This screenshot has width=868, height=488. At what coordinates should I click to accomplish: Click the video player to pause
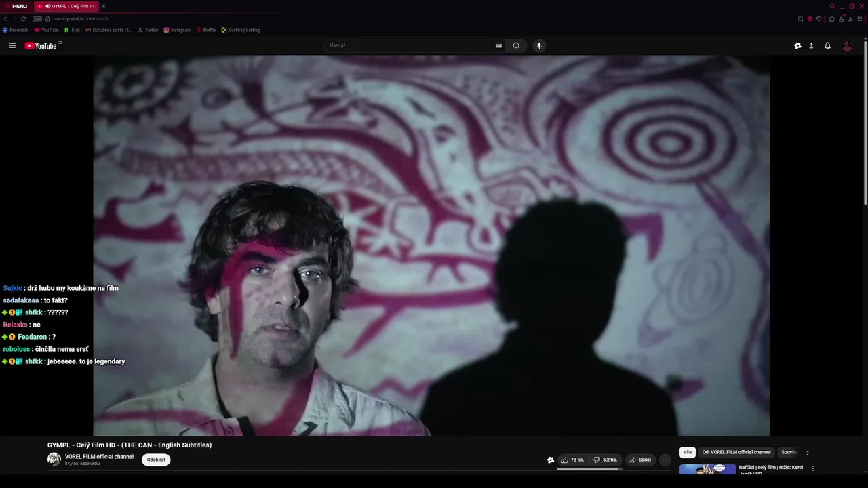431,245
